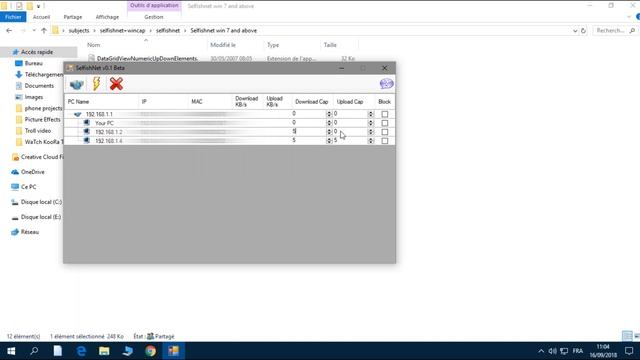This screenshot has width=640, height=360.
Task: Click the subjects breadcrumb in address bar
Action: (x=79, y=31)
